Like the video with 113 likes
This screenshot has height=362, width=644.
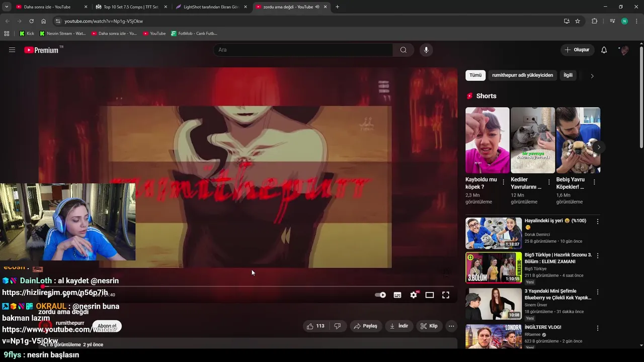(315, 326)
